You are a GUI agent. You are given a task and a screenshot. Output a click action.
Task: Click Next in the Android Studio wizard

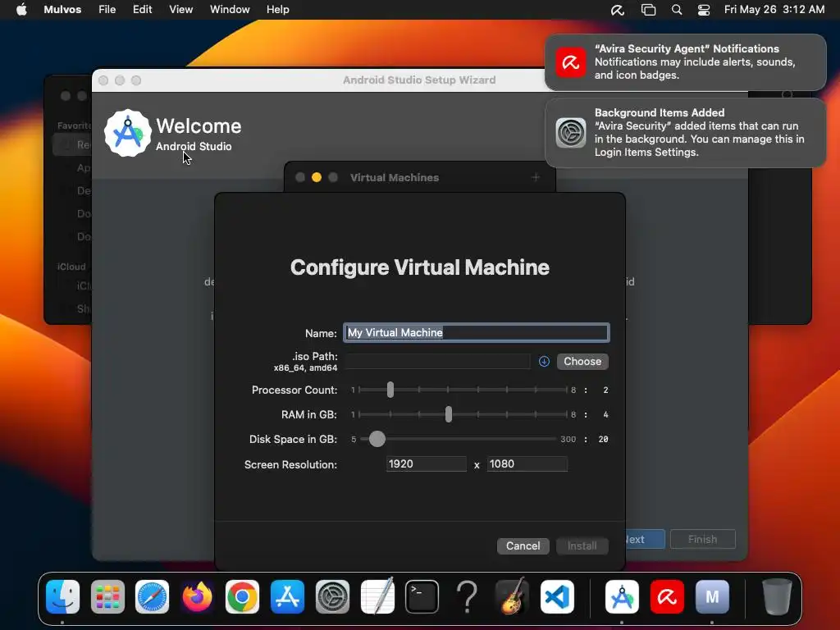coord(645,540)
